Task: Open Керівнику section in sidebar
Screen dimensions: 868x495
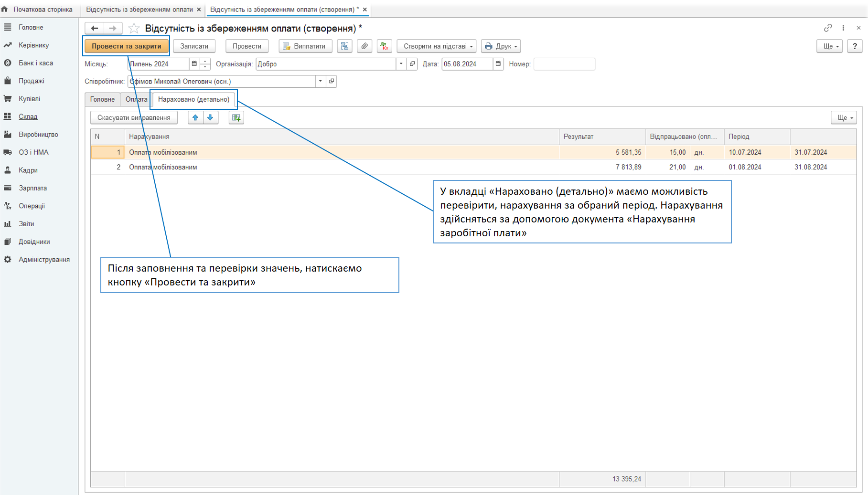Action: pyautogui.click(x=33, y=45)
